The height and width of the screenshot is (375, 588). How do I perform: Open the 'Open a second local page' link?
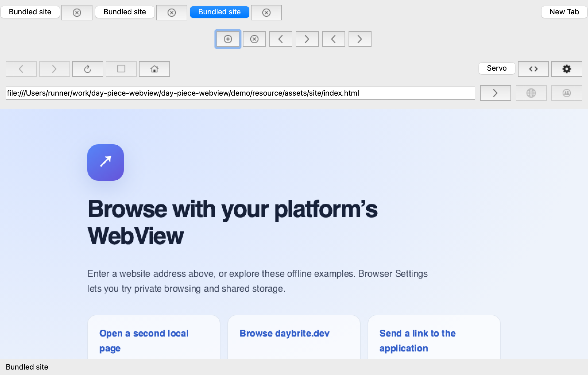[144, 341]
